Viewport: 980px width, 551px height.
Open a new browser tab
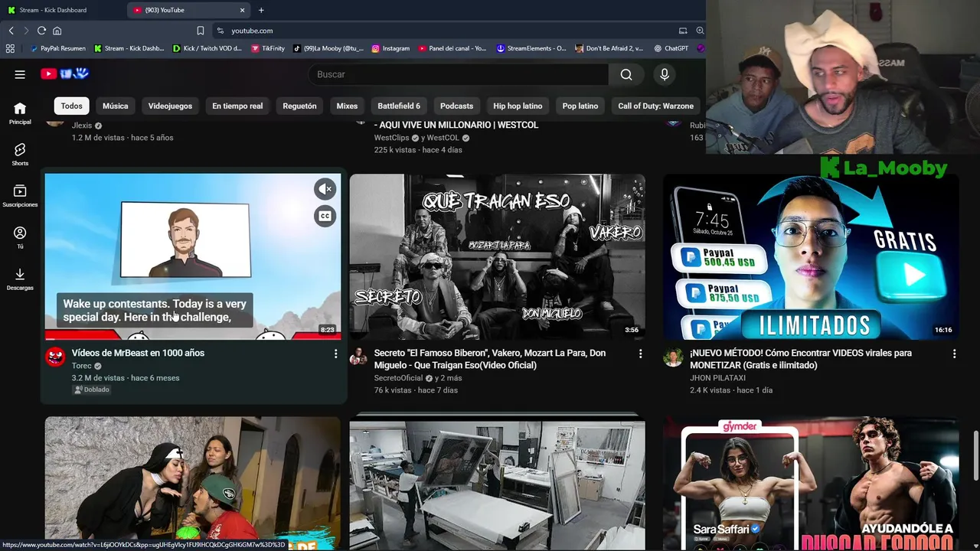coord(261,10)
